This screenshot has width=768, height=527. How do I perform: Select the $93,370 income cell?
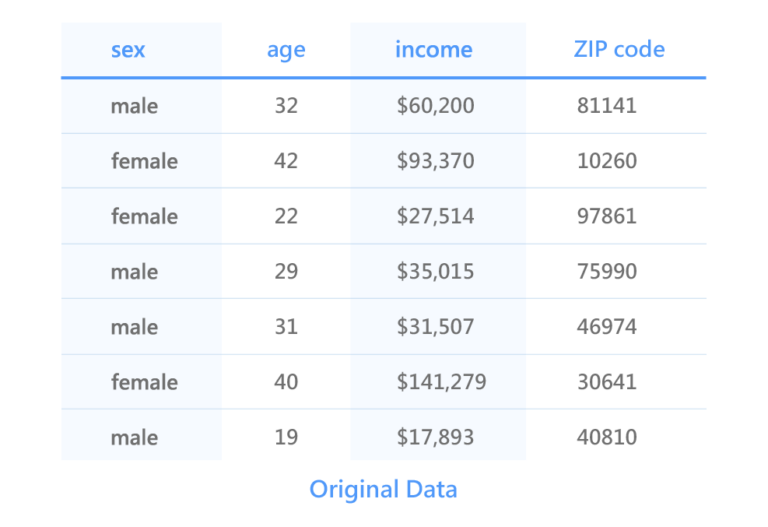pyautogui.click(x=435, y=161)
